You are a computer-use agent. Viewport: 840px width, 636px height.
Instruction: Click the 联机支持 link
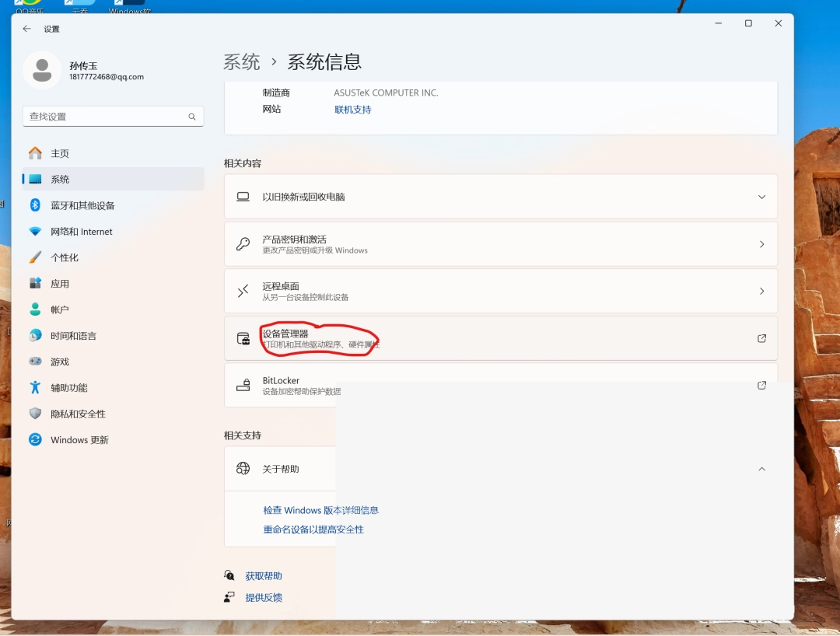[352, 109]
